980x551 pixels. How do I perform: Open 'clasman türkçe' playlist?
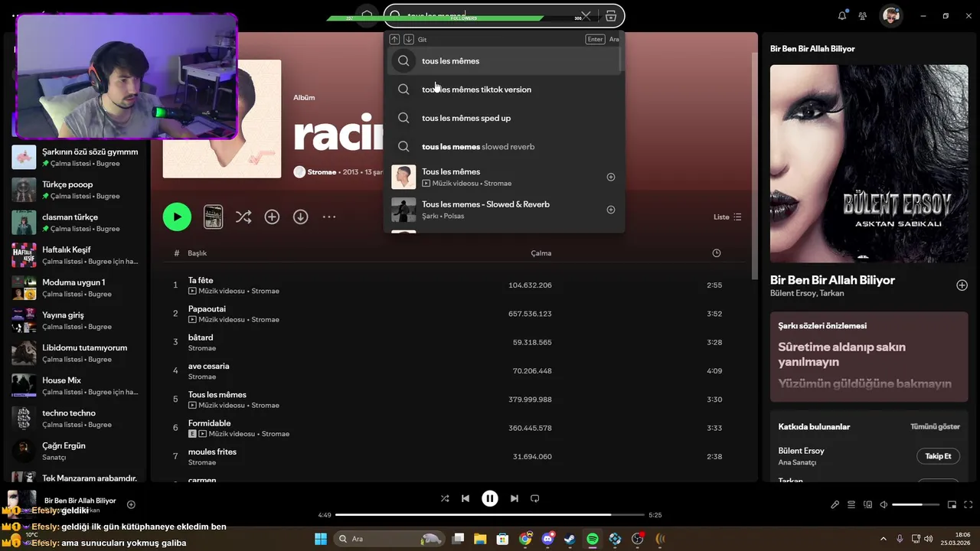(77, 223)
